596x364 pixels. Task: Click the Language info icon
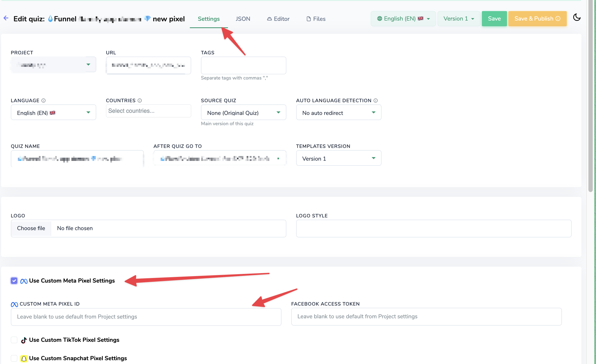click(x=43, y=101)
